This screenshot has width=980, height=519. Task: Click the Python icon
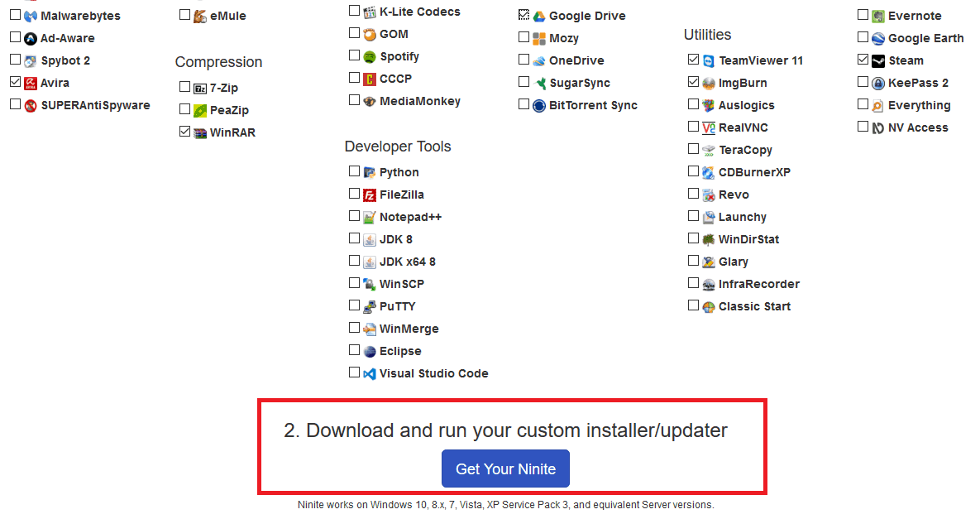click(x=370, y=172)
